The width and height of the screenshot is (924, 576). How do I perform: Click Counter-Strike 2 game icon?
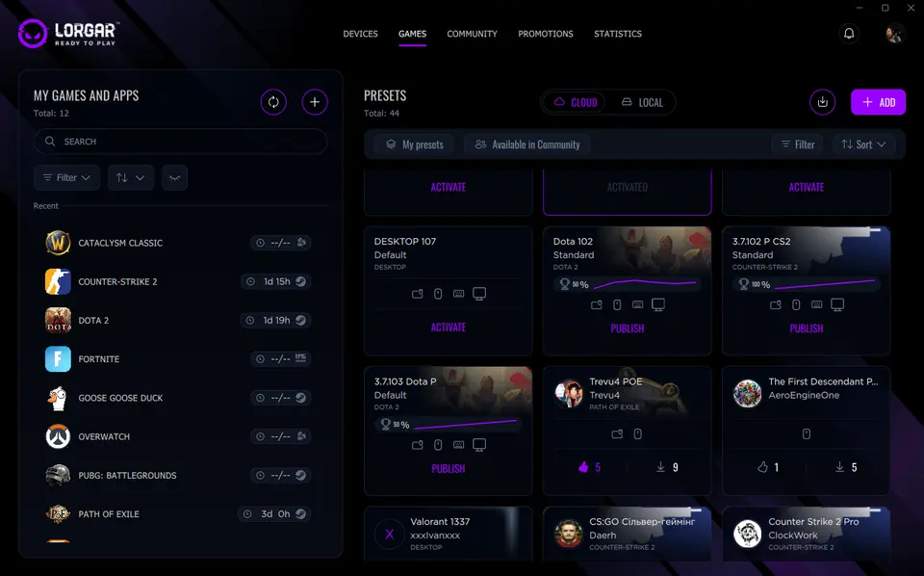point(58,282)
